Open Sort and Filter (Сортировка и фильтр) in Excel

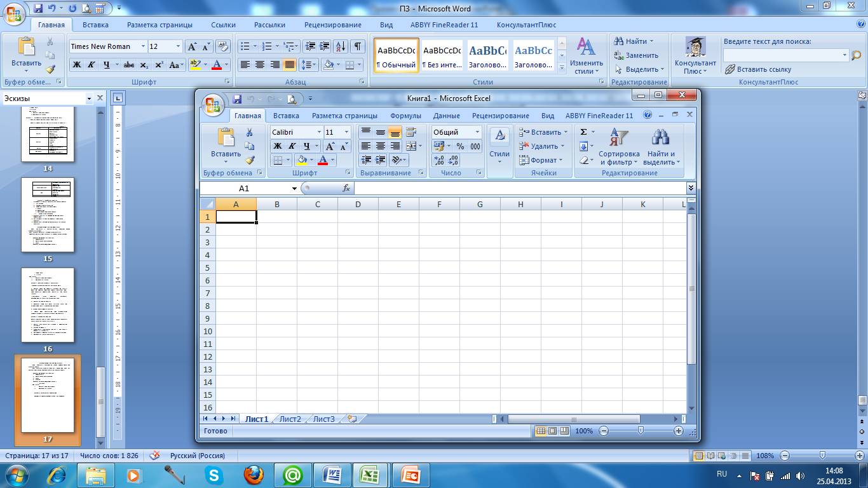click(x=619, y=146)
